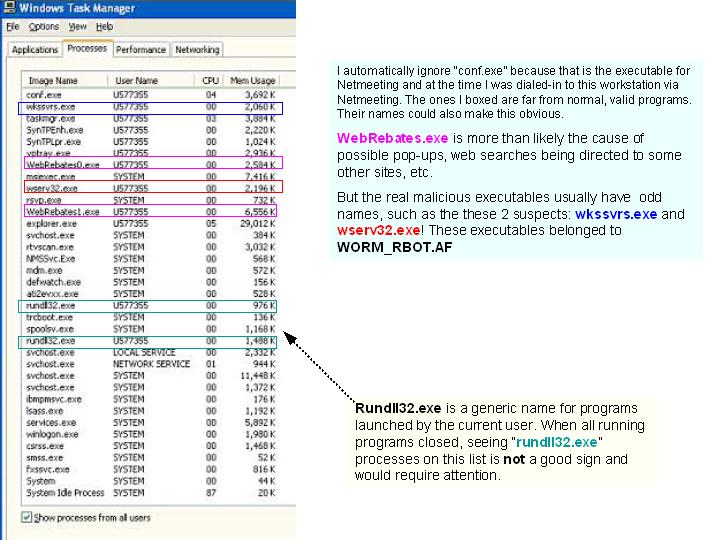Select the System Idle Process row
Viewport: 720px width, 540px height.
(151, 493)
